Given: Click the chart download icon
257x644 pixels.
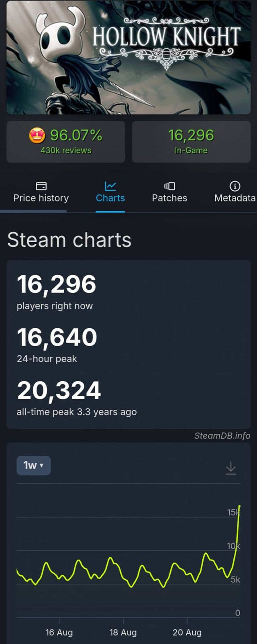Looking at the screenshot, I should (231, 467).
